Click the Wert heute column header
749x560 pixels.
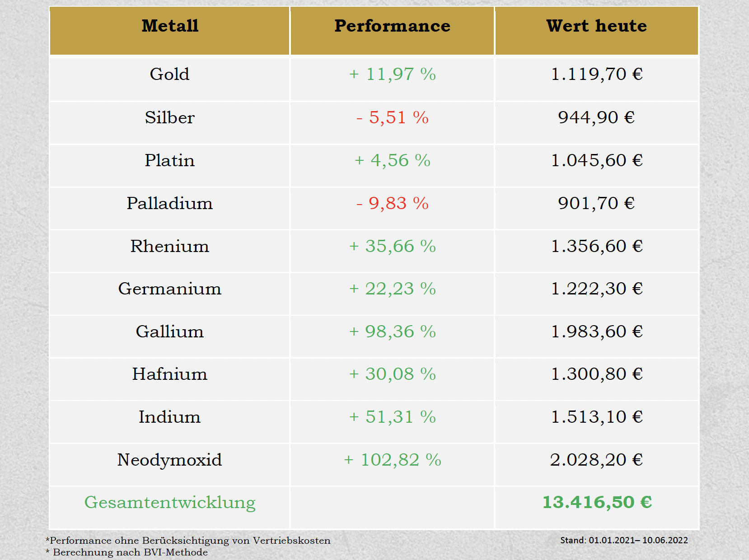[596, 26]
